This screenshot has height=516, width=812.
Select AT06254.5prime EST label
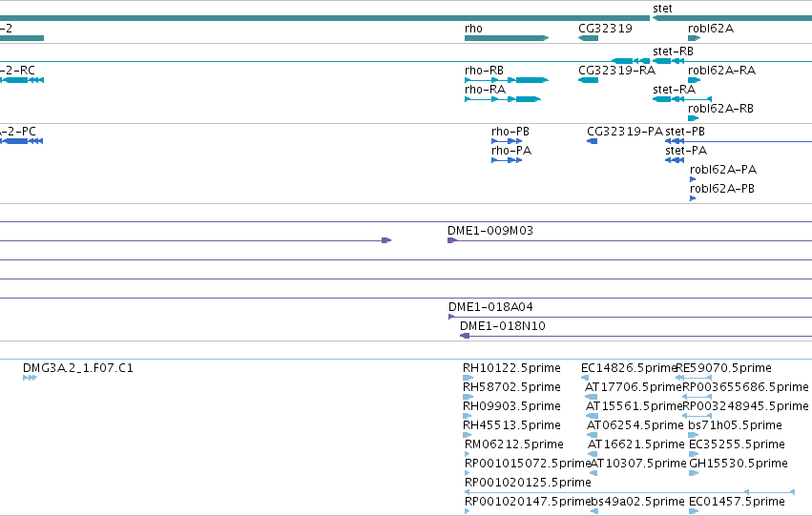(635, 425)
